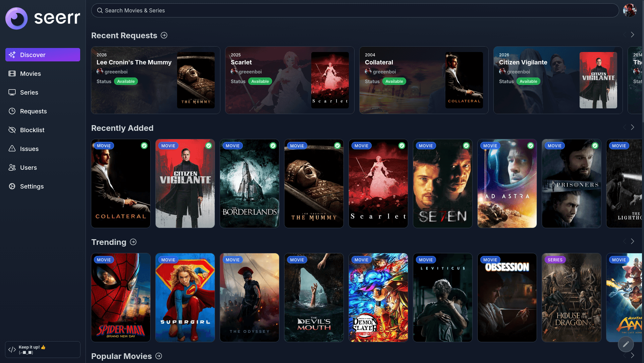Screen dimensions: 644x363
Task: Click the Search Movies & Series field
Action: pos(355,10)
